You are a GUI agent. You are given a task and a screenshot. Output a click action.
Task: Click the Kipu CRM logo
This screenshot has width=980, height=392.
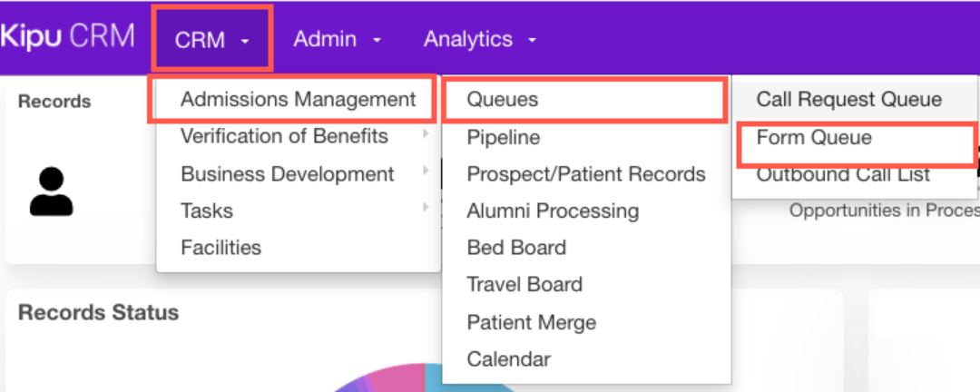click(x=67, y=36)
